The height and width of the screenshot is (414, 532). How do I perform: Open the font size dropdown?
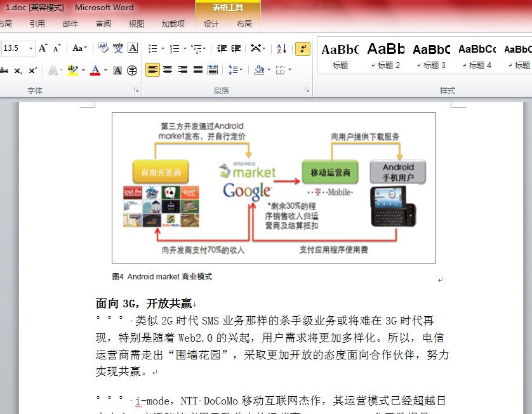pyautogui.click(x=30, y=48)
